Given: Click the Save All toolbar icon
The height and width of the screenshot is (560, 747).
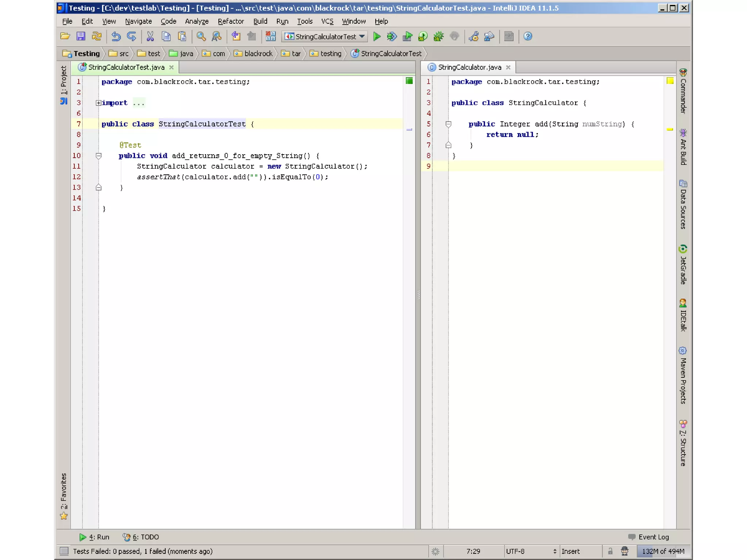Looking at the screenshot, I should (x=81, y=36).
